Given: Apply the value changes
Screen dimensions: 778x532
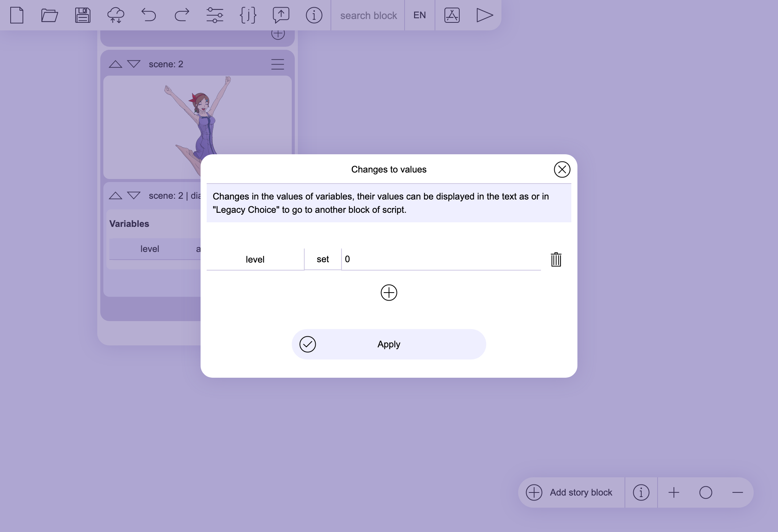Looking at the screenshot, I should [x=389, y=344].
